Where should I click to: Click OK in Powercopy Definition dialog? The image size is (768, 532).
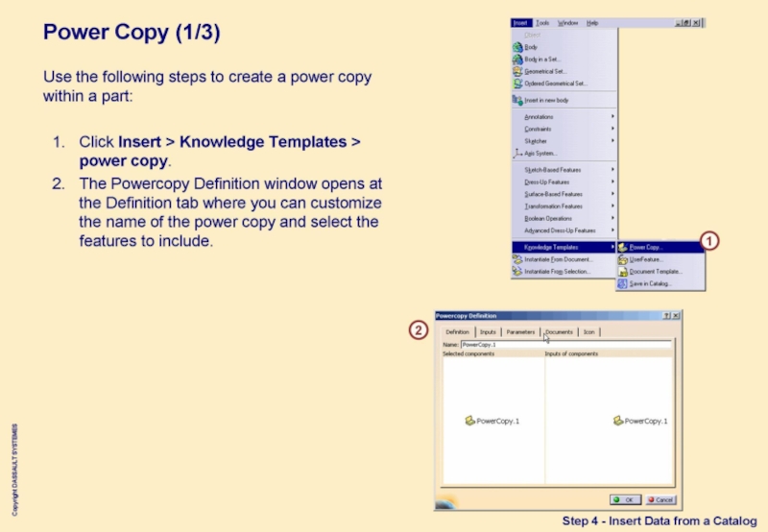(625, 499)
